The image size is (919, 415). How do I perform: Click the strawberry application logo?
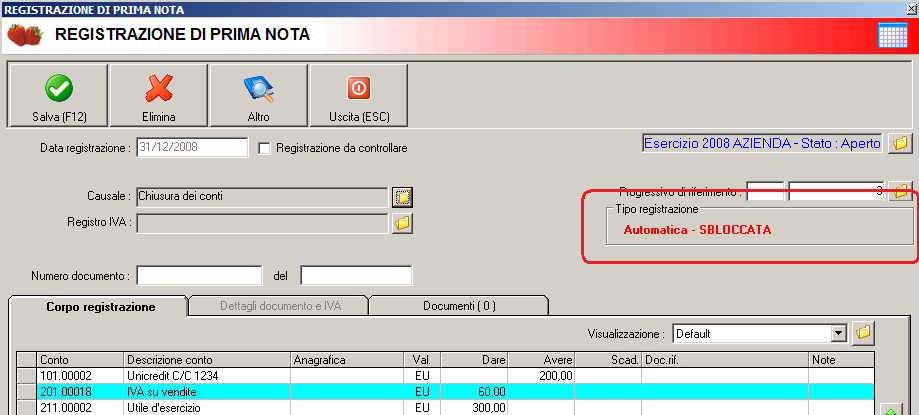coord(25,35)
